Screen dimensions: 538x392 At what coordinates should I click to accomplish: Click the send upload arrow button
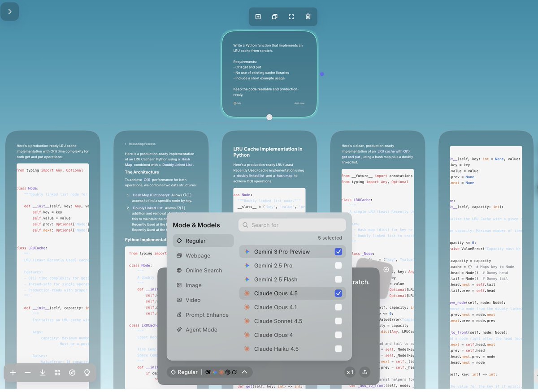pos(365,372)
